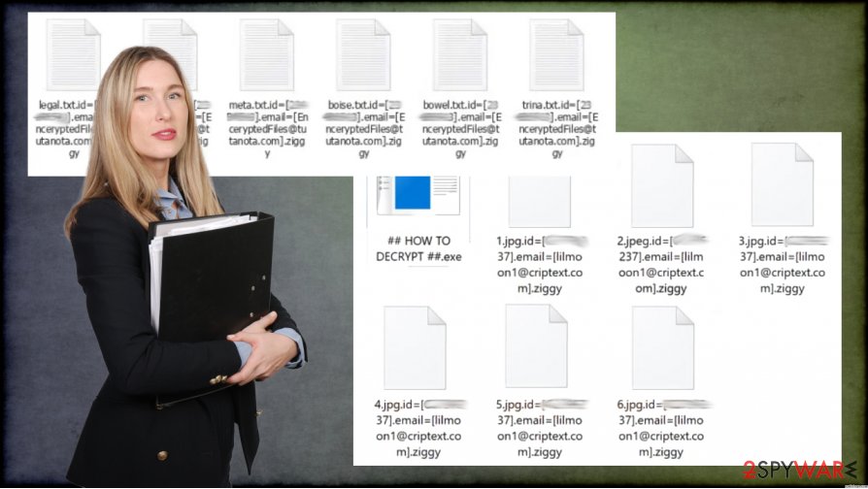Click the 4.jpg.id file name text
This screenshot has width=868, height=489.
click(x=418, y=428)
